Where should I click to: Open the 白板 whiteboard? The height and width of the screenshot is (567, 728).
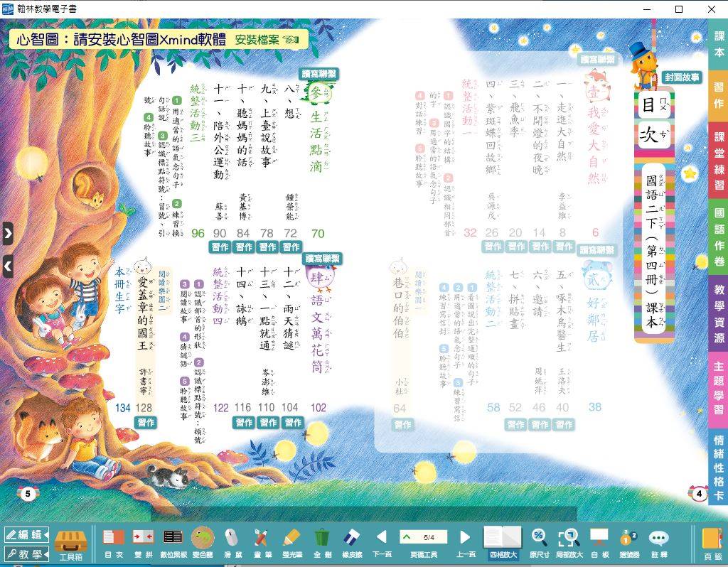(599, 544)
